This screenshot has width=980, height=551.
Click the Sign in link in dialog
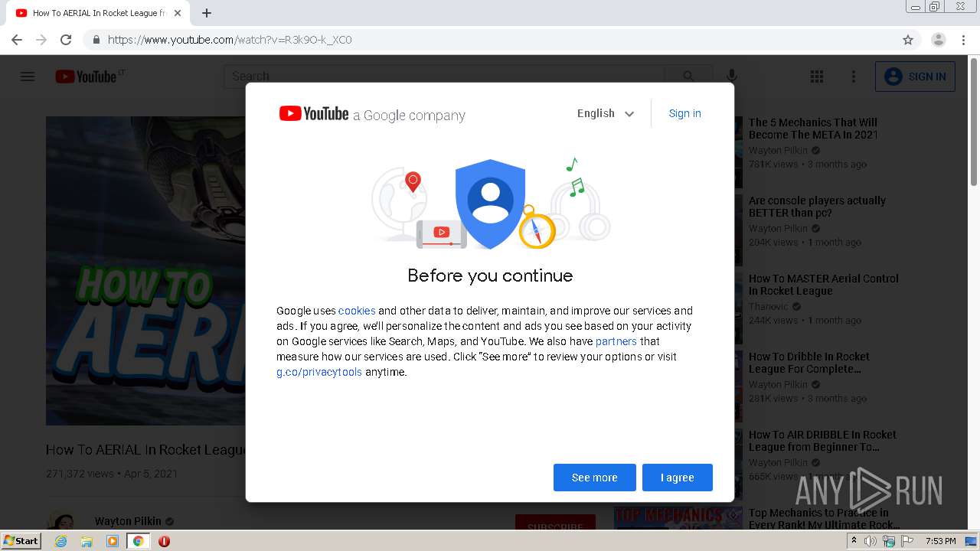[684, 113]
